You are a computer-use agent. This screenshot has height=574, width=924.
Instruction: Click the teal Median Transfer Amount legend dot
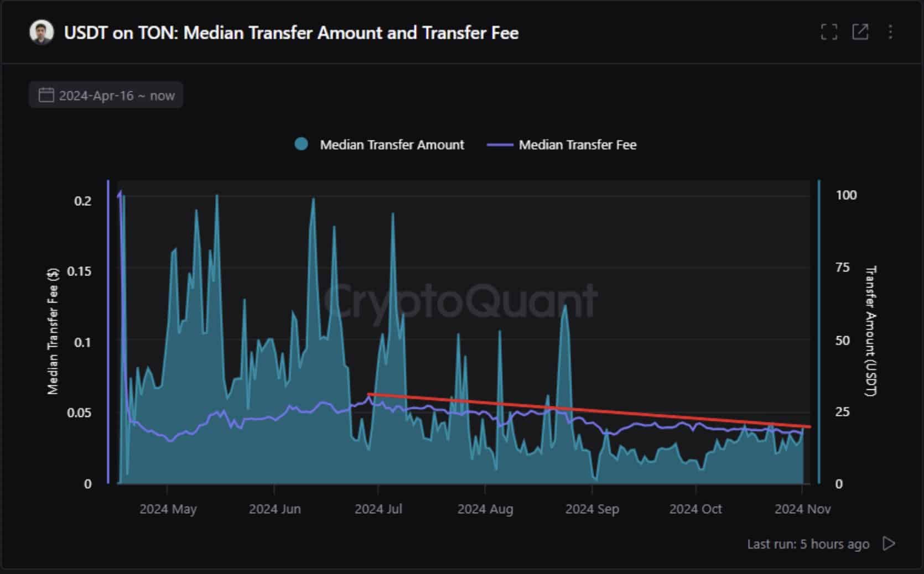pyautogui.click(x=302, y=144)
